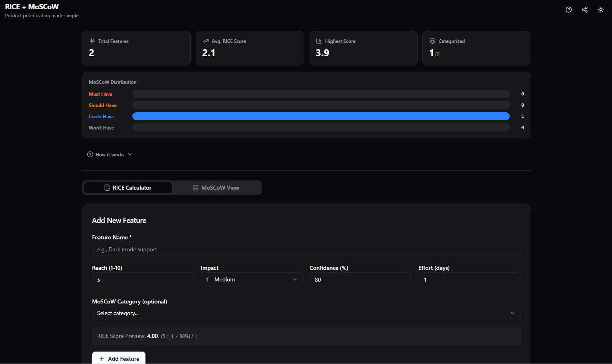612x364 pixels.
Task: Click the Feature Name input field
Action: point(306,249)
